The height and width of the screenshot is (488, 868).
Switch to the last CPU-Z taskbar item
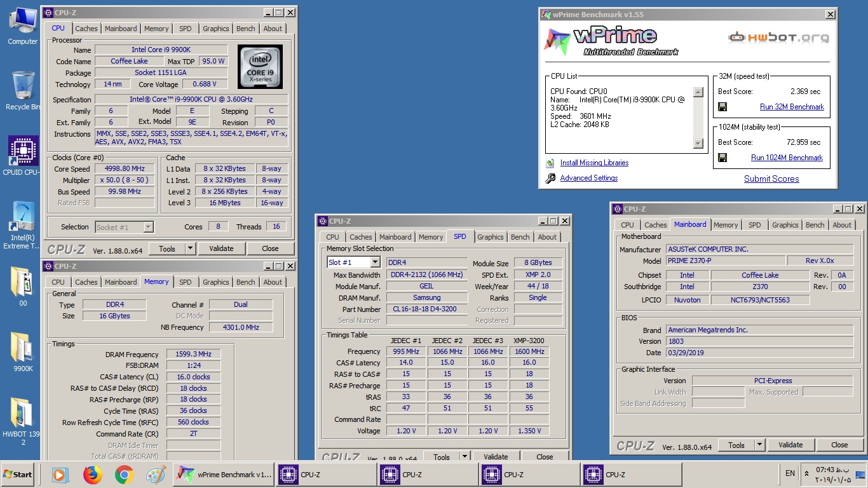tap(630, 475)
